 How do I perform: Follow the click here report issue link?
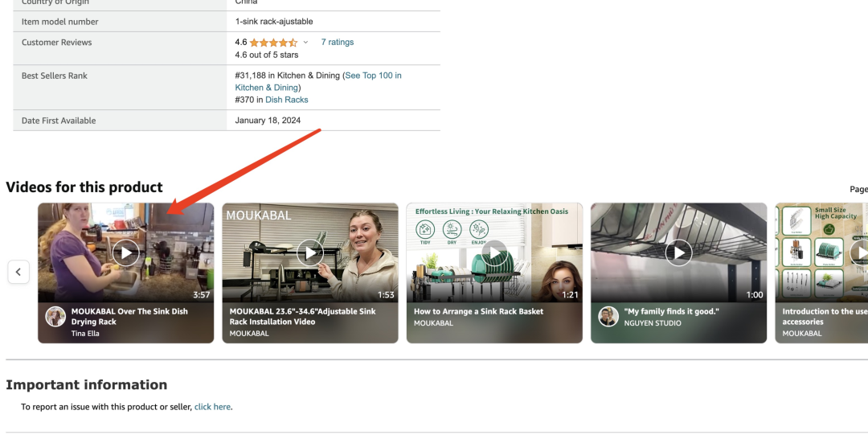click(x=212, y=407)
